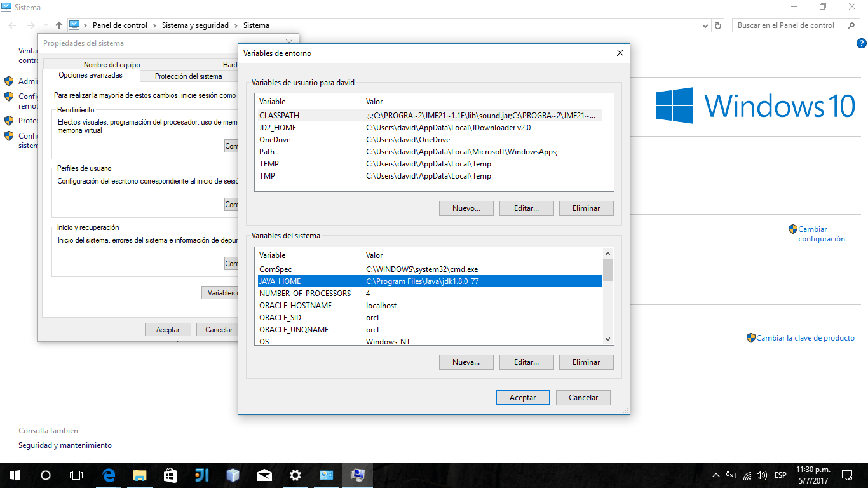The height and width of the screenshot is (488, 868).
Task: Open File Explorer from the taskbar
Action: tap(139, 475)
